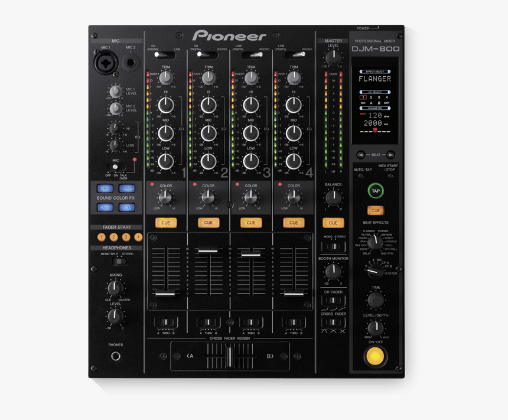Click channel 2 HI EQ knob
This screenshot has width=508, height=420.
pos(209,105)
